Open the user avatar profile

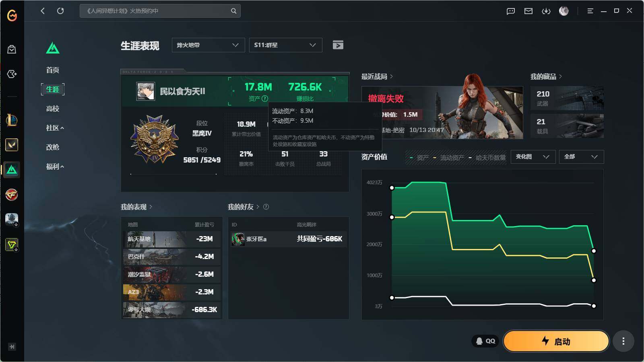tap(564, 11)
